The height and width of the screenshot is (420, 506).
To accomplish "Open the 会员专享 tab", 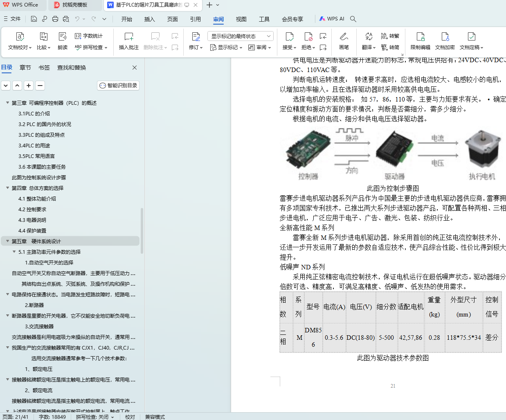I will click(x=292, y=19).
